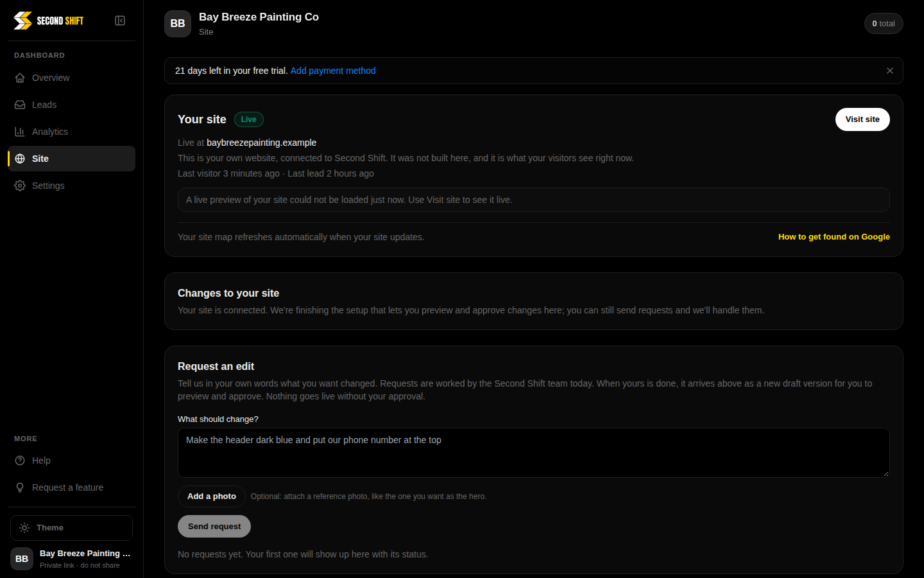Click the Live status badge
924x578 pixels.
click(x=249, y=119)
